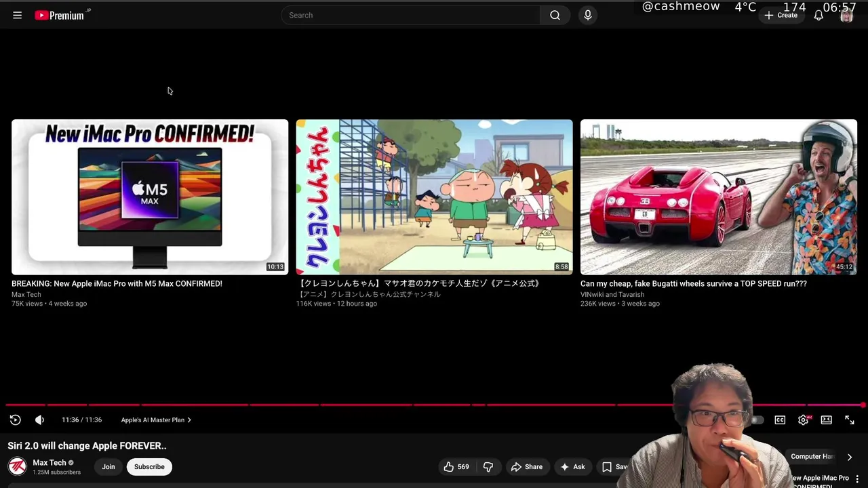Viewport: 868px width, 488px height.
Task: Open Max Tech channel name link
Action: (x=50, y=462)
